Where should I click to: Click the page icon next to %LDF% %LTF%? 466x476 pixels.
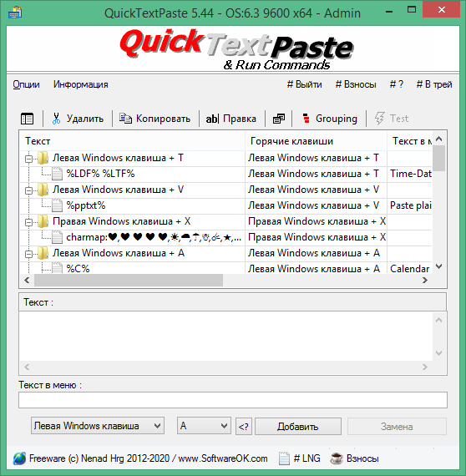point(57,174)
